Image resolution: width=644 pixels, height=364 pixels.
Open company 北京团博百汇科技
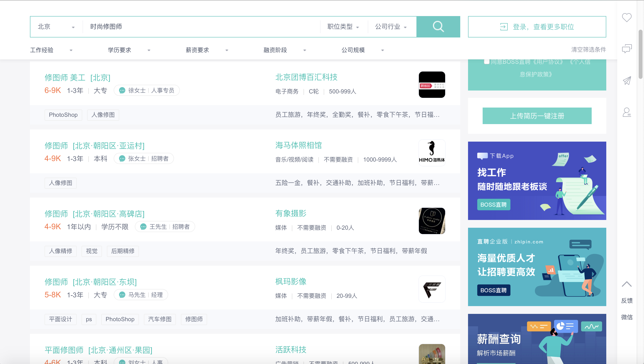tap(306, 77)
